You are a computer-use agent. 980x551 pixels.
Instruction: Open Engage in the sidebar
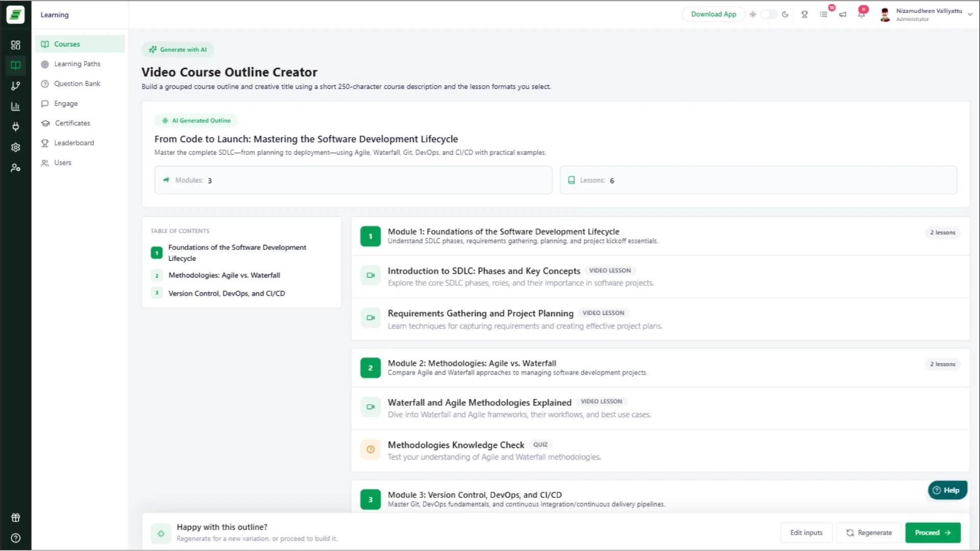point(80,104)
